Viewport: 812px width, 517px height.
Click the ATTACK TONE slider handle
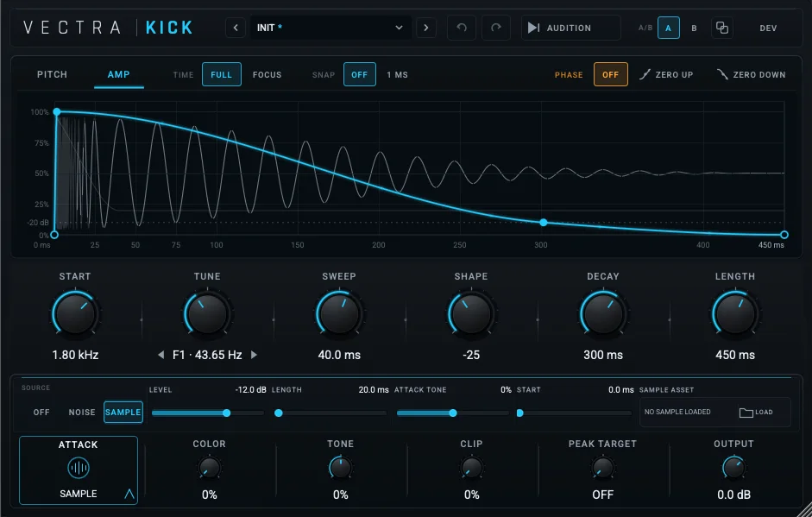pyautogui.click(x=453, y=413)
